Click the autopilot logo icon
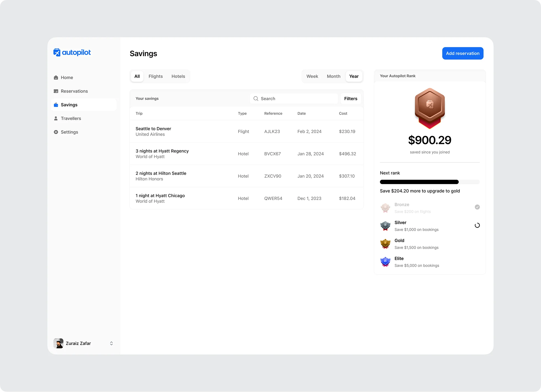 (57, 52)
